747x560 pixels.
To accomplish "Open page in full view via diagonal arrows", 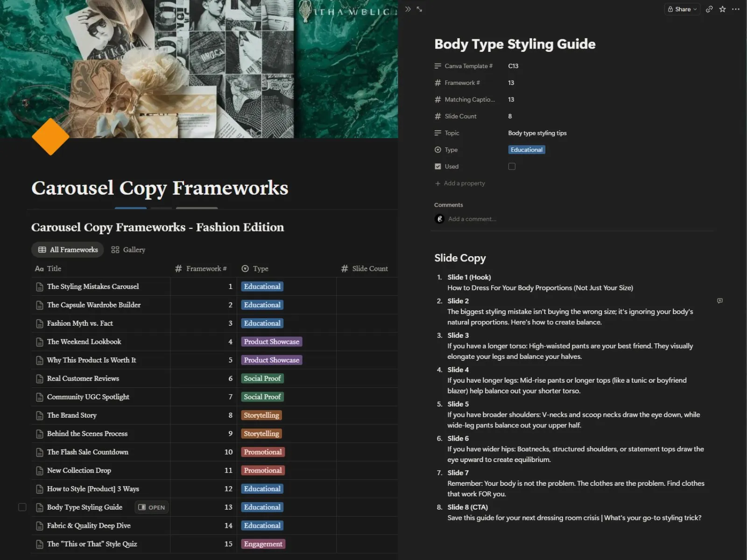I will pos(419,9).
